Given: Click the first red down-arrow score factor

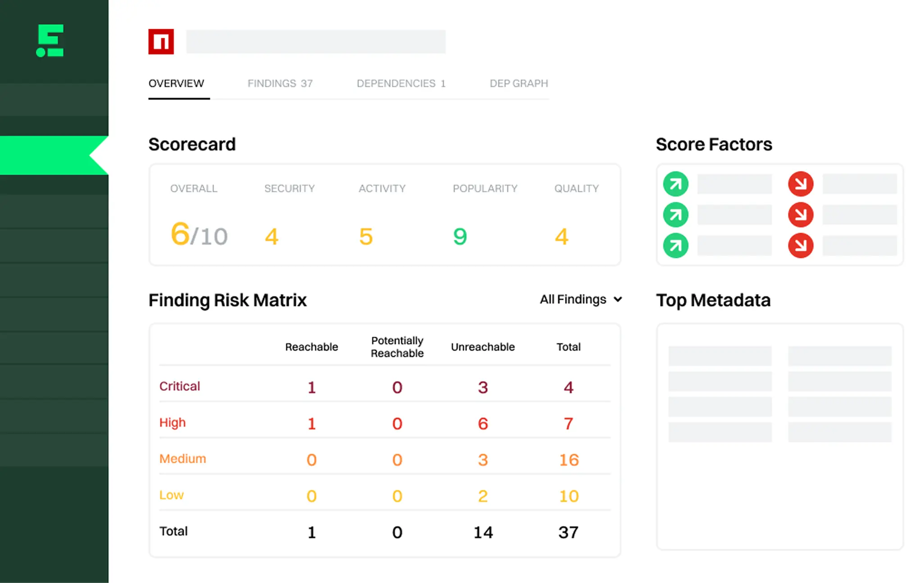Looking at the screenshot, I should pyautogui.click(x=800, y=184).
